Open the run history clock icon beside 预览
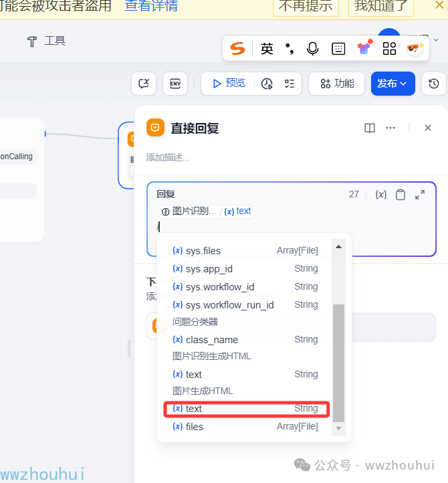Image resolution: width=448 pixels, height=483 pixels. [267, 84]
